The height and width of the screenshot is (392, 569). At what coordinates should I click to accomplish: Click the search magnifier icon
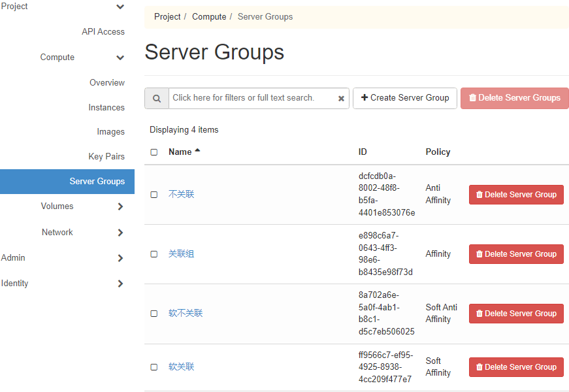(157, 99)
